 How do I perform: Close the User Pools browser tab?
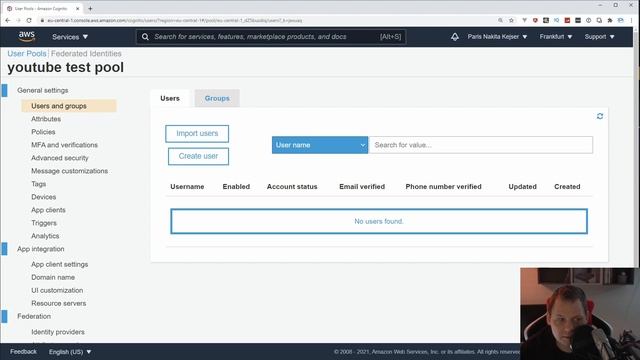[x=78, y=8]
